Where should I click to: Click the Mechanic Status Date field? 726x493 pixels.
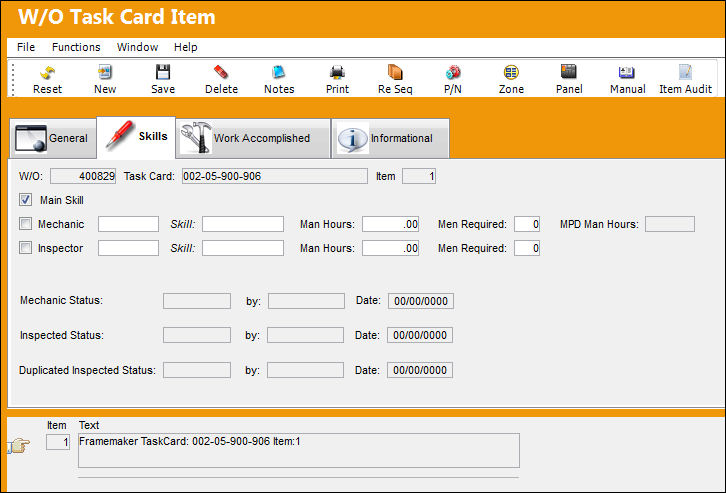point(421,301)
